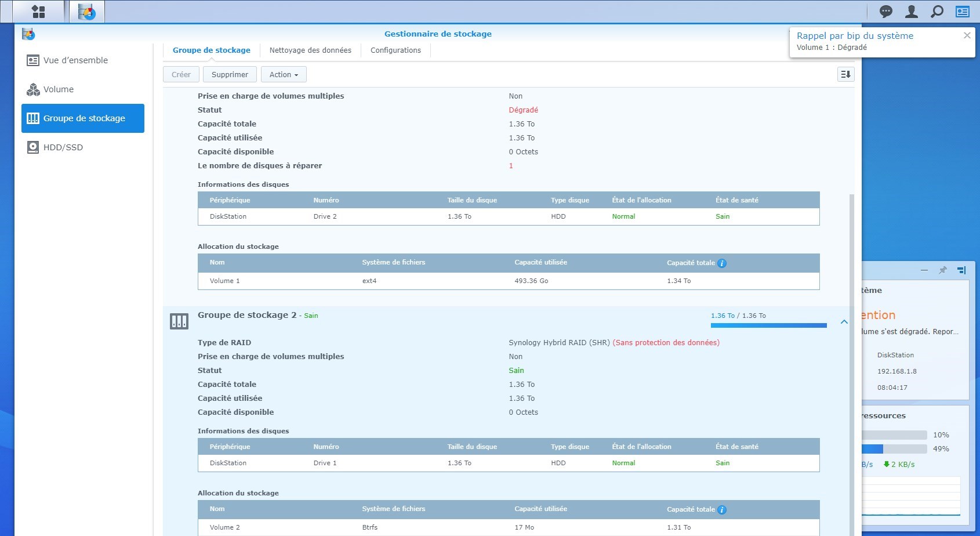Select Drive 2 disk row
Screen dimensions: 980x536
click(x=509, y=216)
